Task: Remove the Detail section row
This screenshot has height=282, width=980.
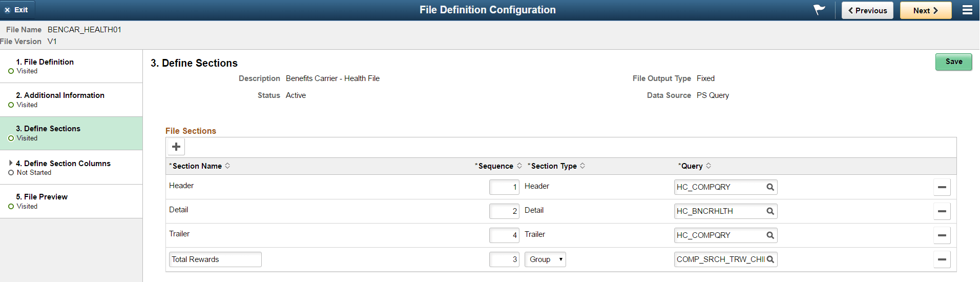Action: tap(942, 211)
